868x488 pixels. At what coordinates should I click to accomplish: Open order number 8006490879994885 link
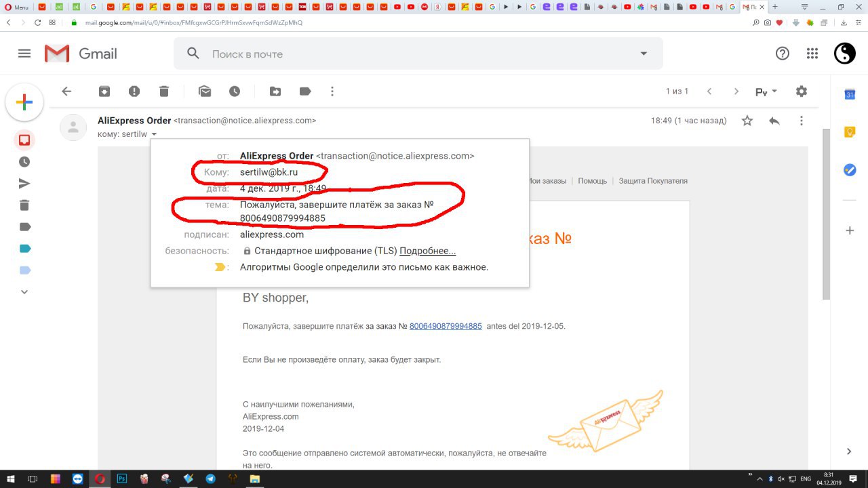click(x=446, y=326)
